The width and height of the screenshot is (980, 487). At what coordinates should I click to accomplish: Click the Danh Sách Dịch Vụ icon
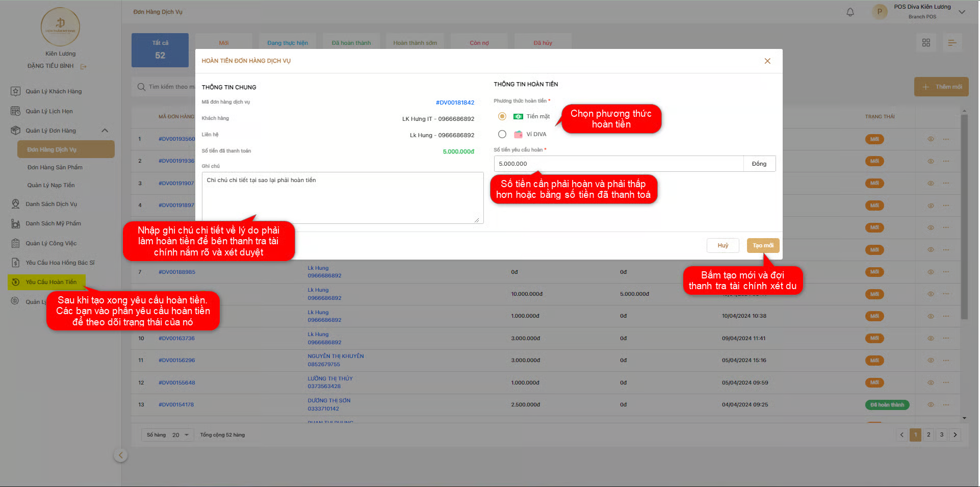[x=16, y=204]
